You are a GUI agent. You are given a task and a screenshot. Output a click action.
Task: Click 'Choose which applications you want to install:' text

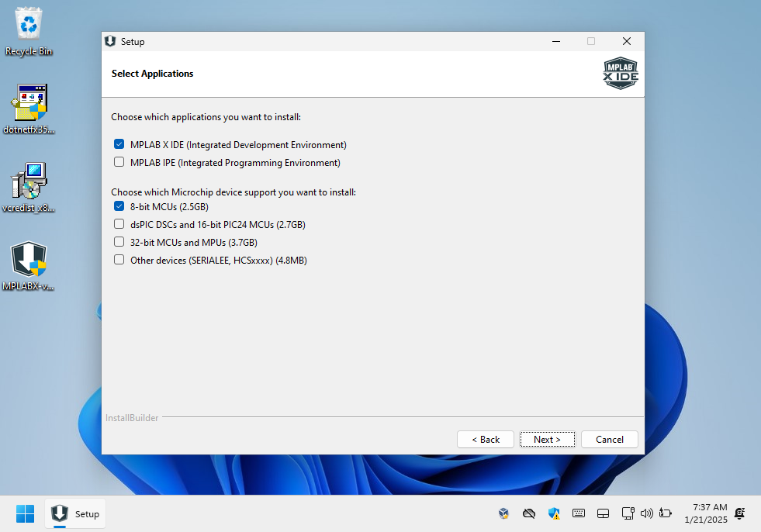(206, 117)
